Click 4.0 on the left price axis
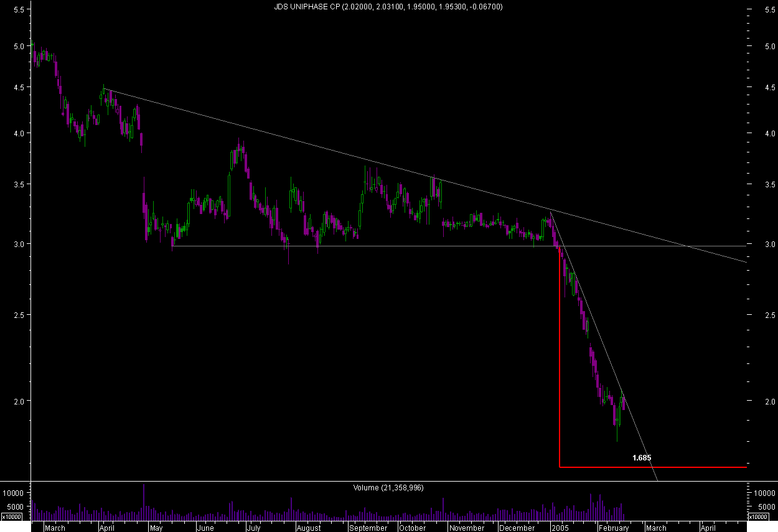778x532 pixels. pos(18,133)
